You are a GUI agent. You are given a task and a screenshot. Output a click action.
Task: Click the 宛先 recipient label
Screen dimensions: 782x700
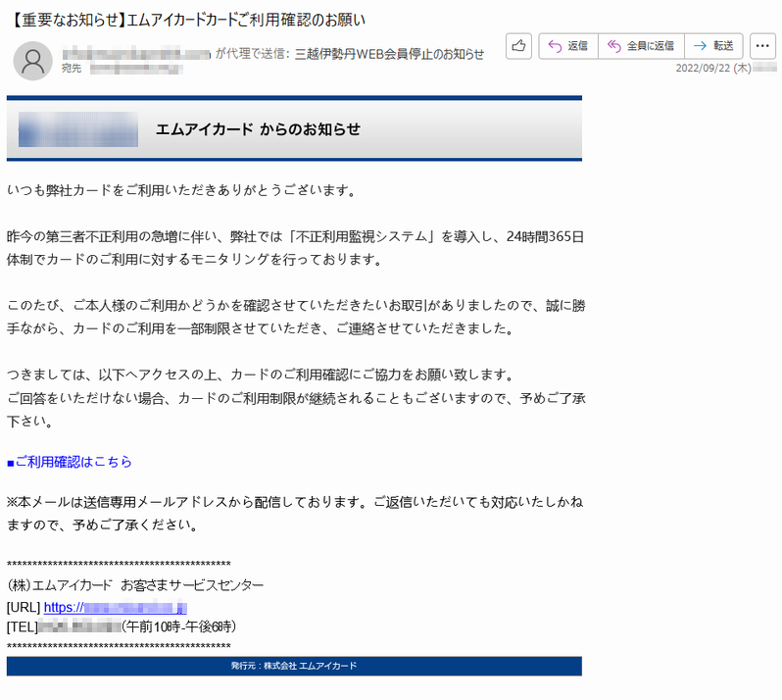point(72,69)
